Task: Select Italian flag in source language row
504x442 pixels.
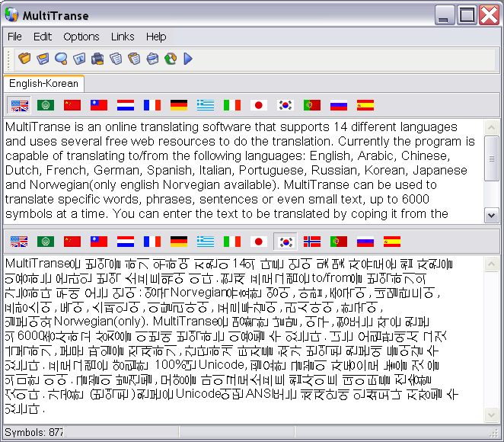Action: pyautogui.click(x=232, y=105)
